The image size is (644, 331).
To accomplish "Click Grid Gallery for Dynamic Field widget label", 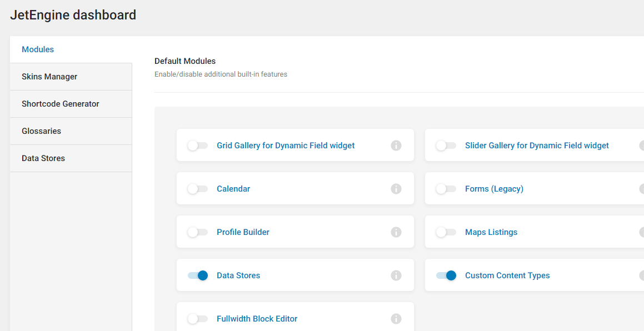I will [x=286, y=146].
